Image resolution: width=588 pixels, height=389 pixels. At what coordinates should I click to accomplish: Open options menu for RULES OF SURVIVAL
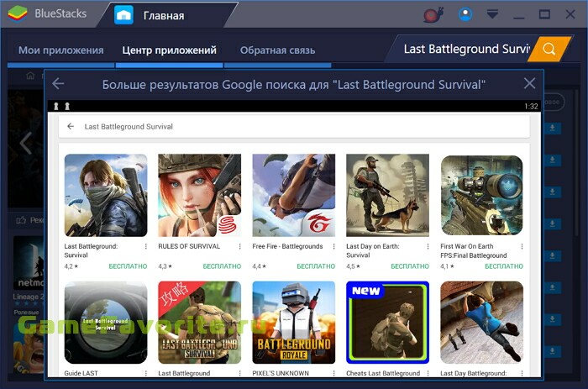pyautogui.click(x=240, y=246)
